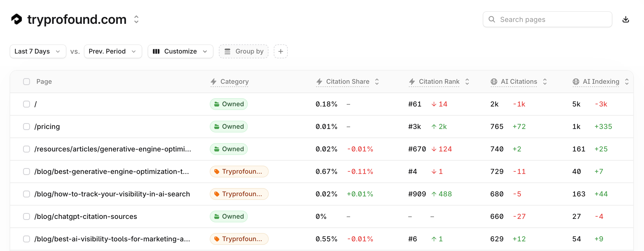Check the /pricing row checkbox
Screen dimensions: 644x251
[x=27, y=127]
